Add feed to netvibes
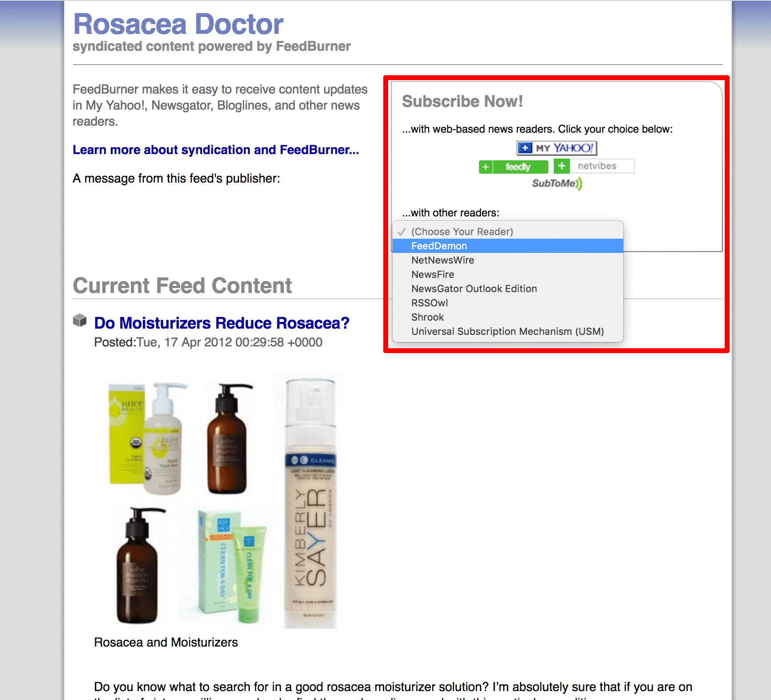 click(594, 166)
